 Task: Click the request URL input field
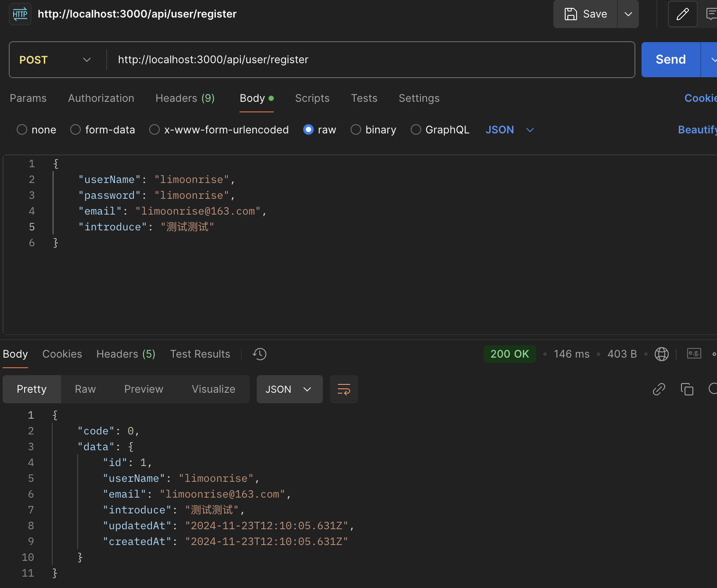click(370, 60)
